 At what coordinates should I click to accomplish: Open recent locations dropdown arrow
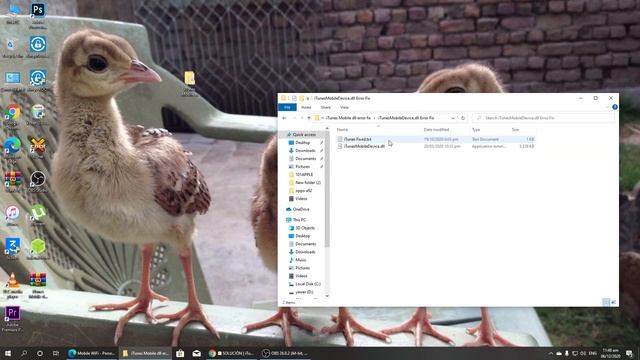302,118
